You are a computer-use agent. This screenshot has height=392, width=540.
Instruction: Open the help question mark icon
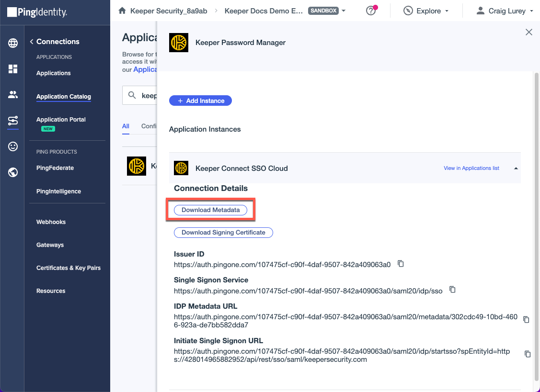pos(370,11)
